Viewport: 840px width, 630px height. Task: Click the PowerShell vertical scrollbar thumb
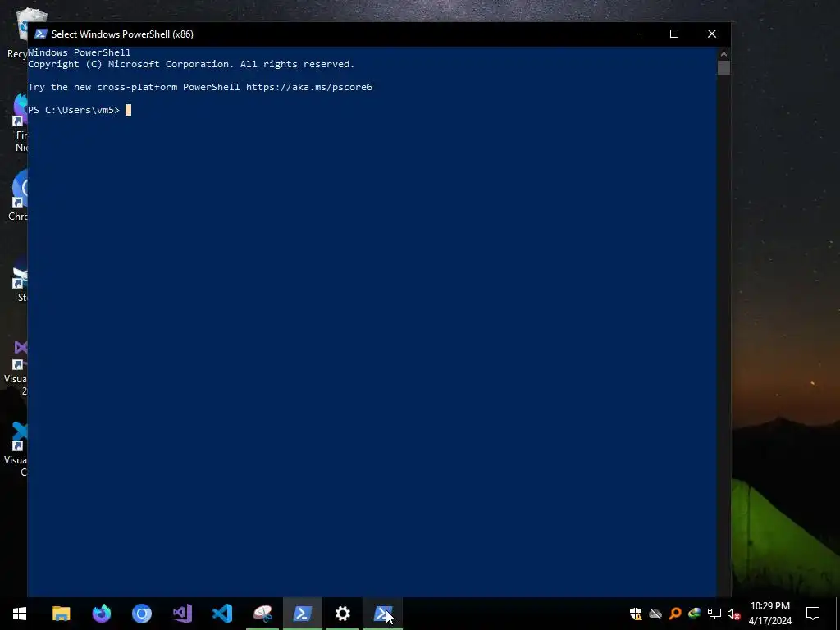tap(724, 68)
